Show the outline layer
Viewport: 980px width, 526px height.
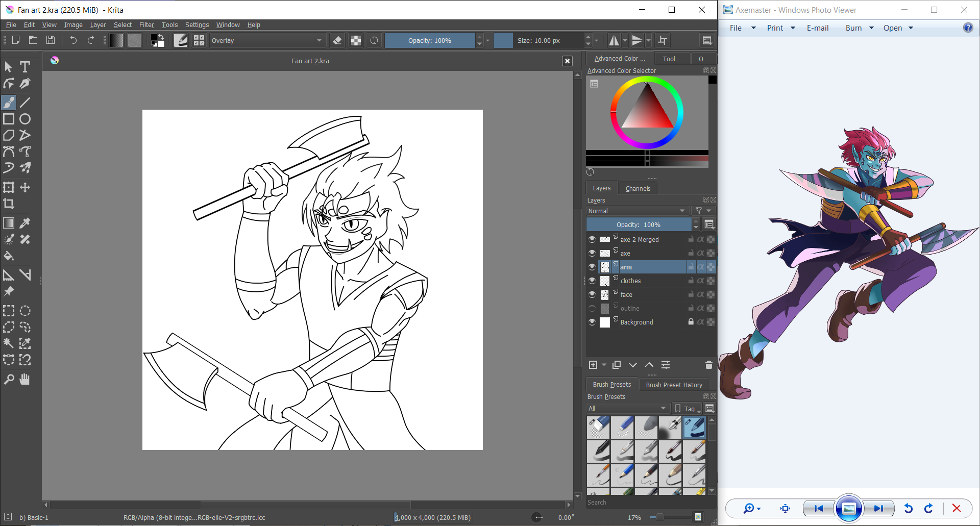click(592, 308)
